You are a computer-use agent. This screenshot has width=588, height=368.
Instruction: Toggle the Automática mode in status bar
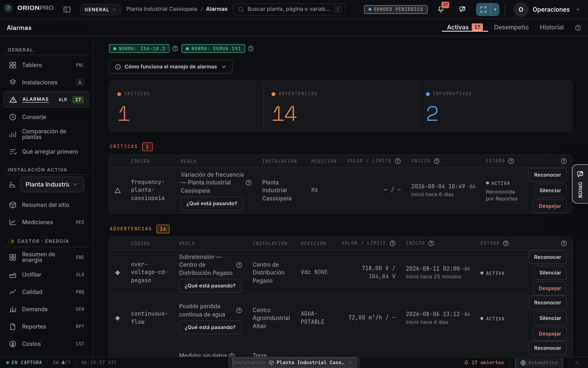[539, 362]
